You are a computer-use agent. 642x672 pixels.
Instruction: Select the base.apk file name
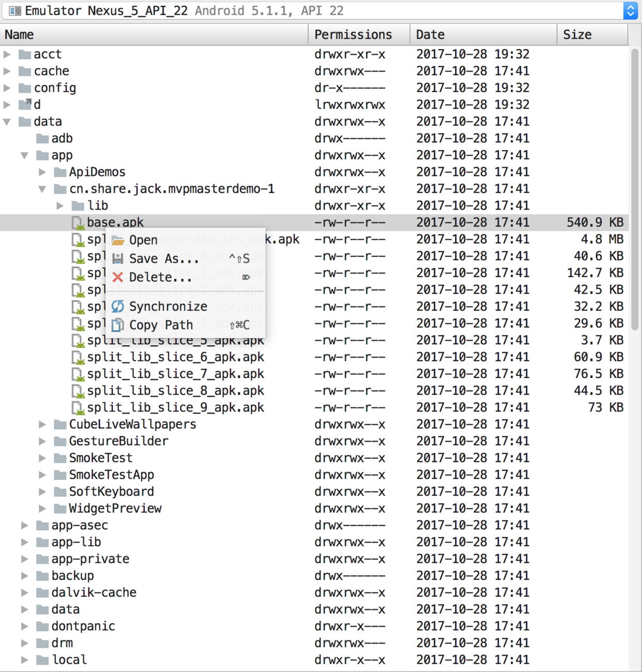tap(115, 223)
